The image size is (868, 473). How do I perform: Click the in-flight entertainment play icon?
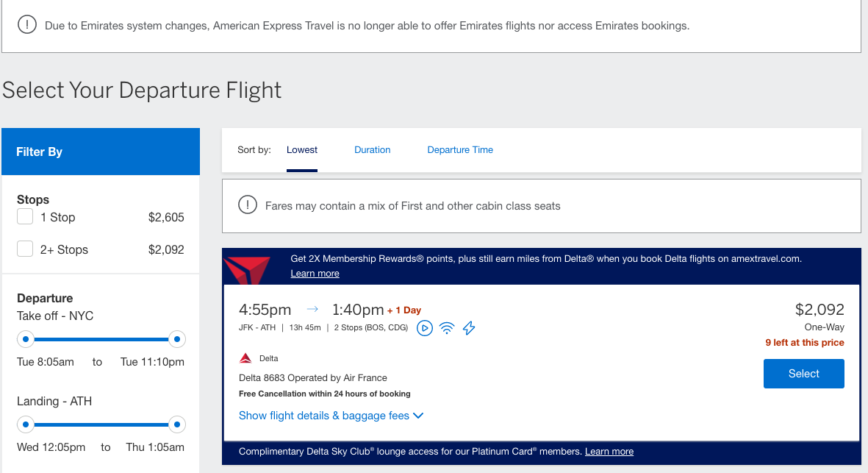[425, 328]
